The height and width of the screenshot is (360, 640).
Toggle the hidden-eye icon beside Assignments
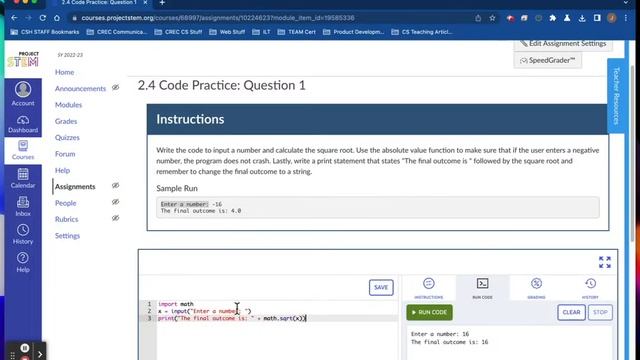(116, 185)
